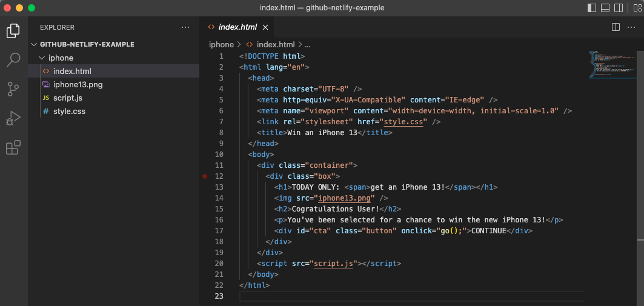Image resolution: width=644 pixels, height=306 pixels.
Task: Open Explorer more actions ellipsis menu
Action: pos(185,27)
